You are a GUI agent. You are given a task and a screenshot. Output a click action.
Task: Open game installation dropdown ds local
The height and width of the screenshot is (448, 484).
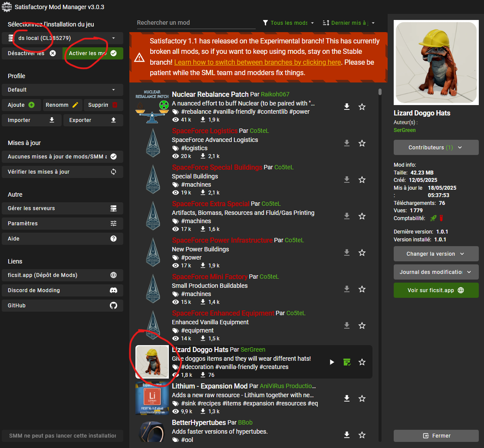click(x=63, y=38)
